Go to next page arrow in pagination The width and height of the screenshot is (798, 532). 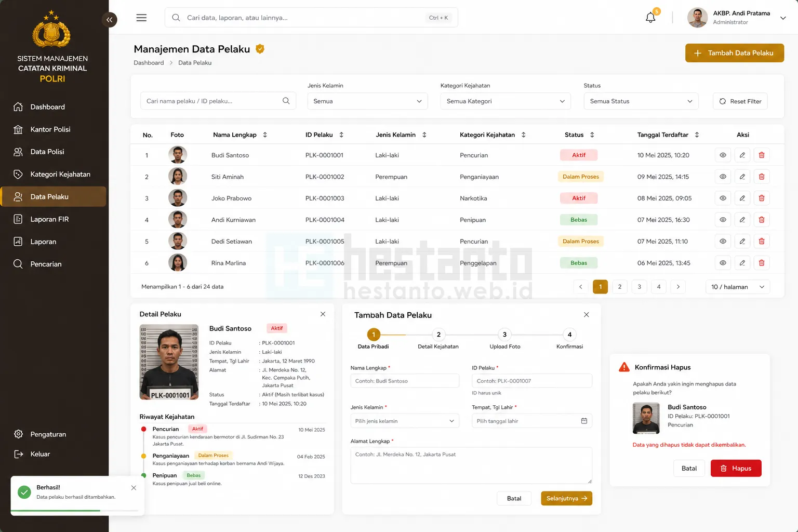678,287
